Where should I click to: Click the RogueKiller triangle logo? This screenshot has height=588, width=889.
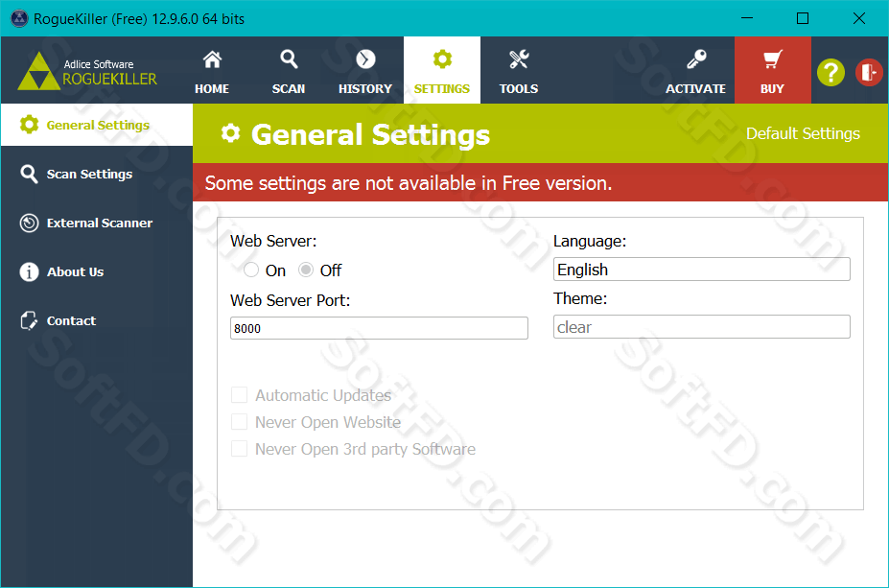pos(38,71)
